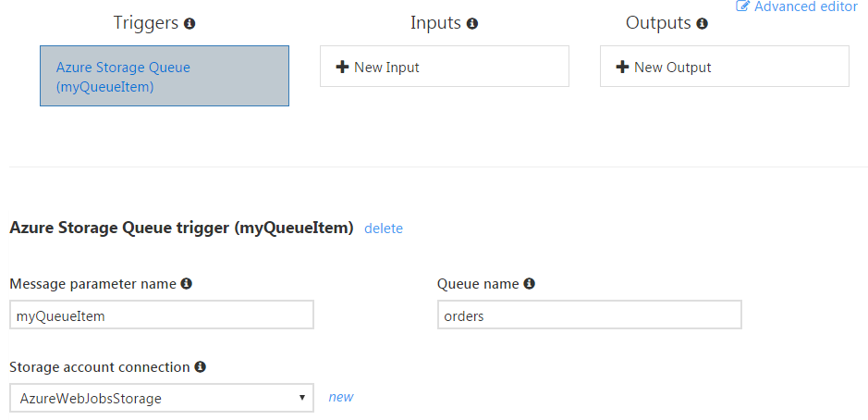
Task: Click the storage account dropdown arrow
Action: (x=302, y=399)
